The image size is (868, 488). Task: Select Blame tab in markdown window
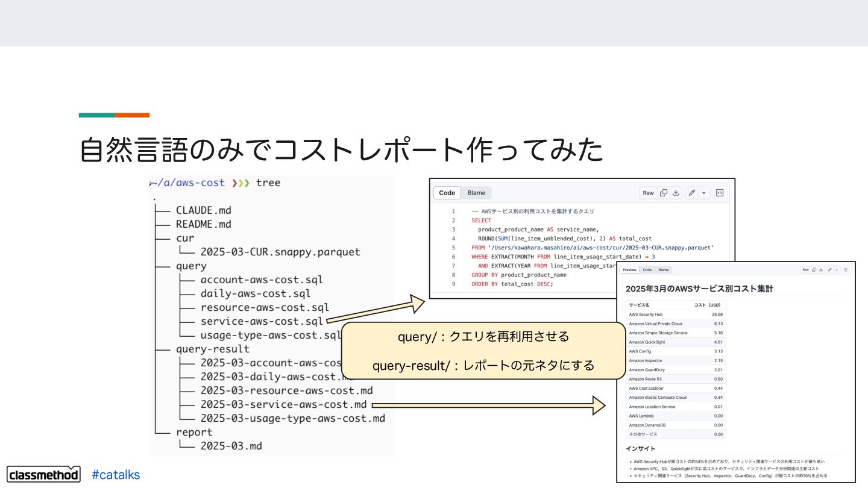click(664, 270)
